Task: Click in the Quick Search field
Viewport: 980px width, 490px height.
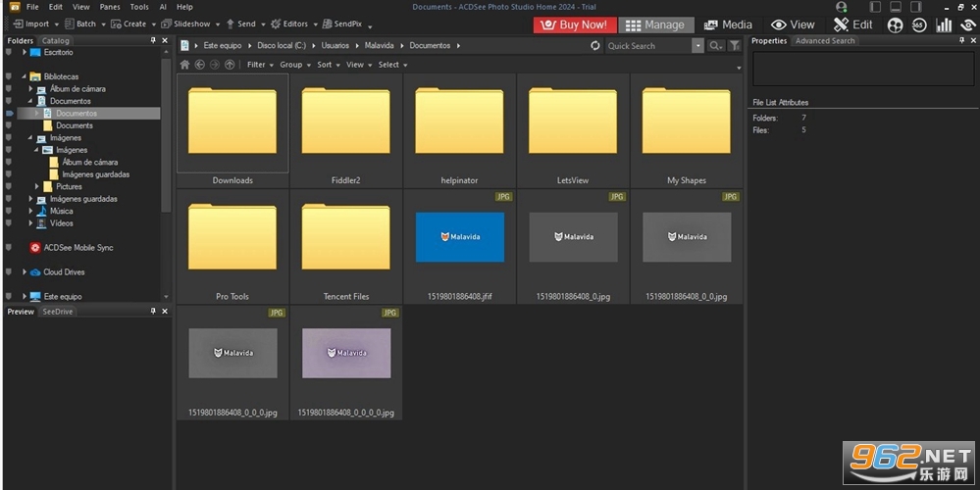Action: [648, 45]
